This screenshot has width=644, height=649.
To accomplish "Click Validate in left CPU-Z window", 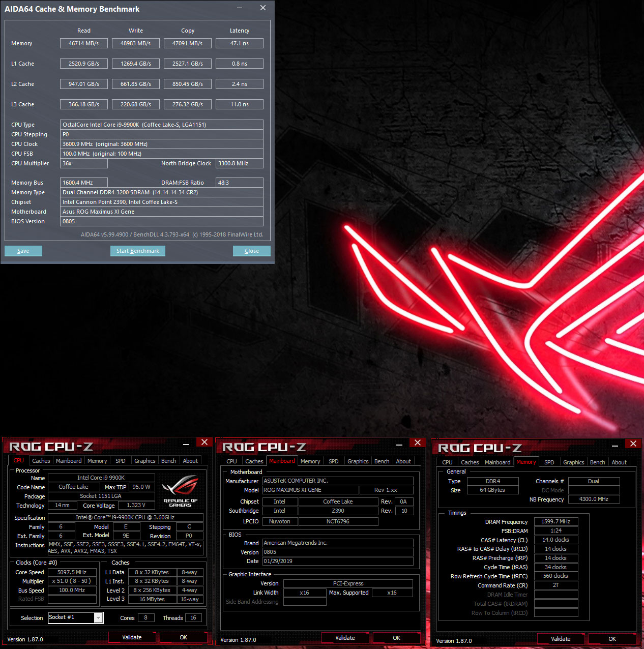I will pyautogui.click(x=132, y=637).
